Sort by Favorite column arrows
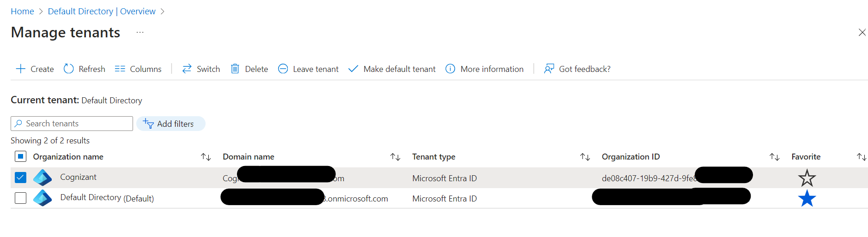Screen dimensions: 868x237 (x=862, y=157)
